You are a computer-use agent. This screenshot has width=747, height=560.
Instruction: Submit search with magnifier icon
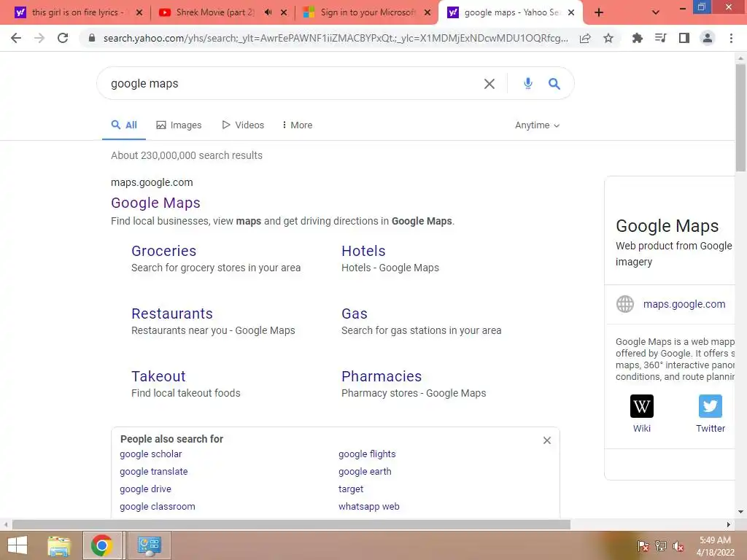(554, 84)
